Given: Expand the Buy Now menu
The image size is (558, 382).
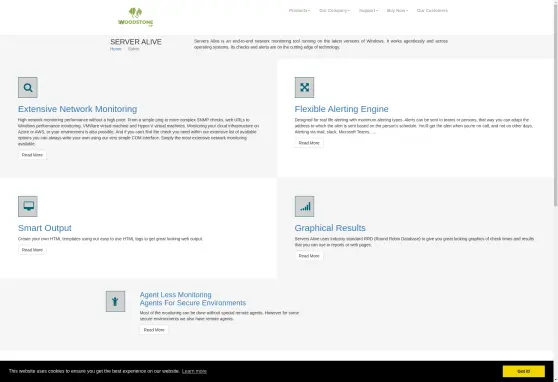Looking at the screenshot, I should (x=398, y=11).
